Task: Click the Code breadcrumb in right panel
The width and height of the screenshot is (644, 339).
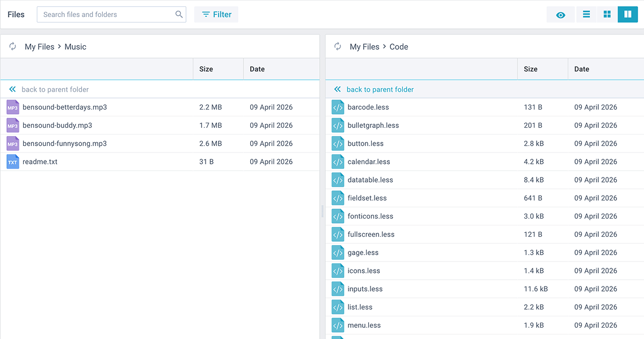Action: coord(399,47)
